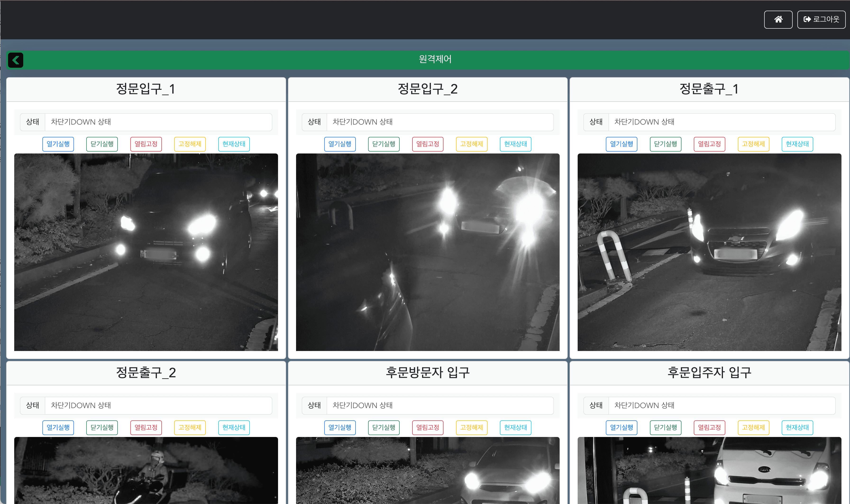Click the home icon button

click(x=778, y=19)
